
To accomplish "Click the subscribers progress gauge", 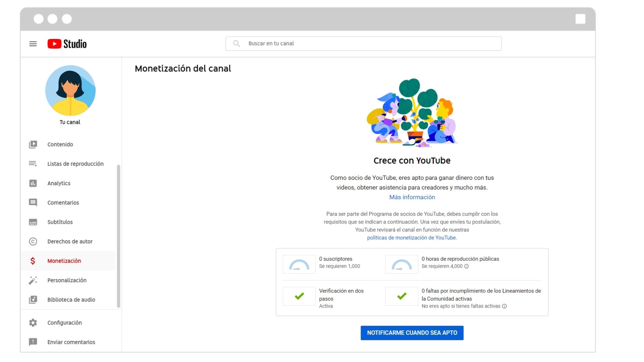I will (299, 264).
